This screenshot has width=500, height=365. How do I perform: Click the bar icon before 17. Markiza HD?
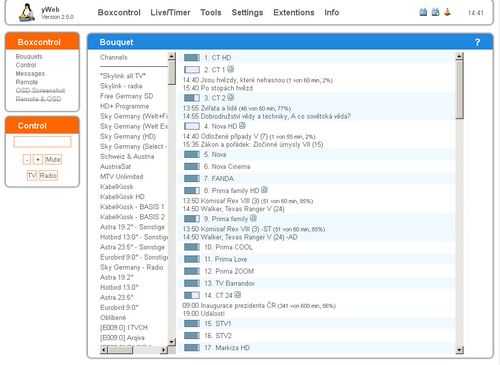coord(192,348)
